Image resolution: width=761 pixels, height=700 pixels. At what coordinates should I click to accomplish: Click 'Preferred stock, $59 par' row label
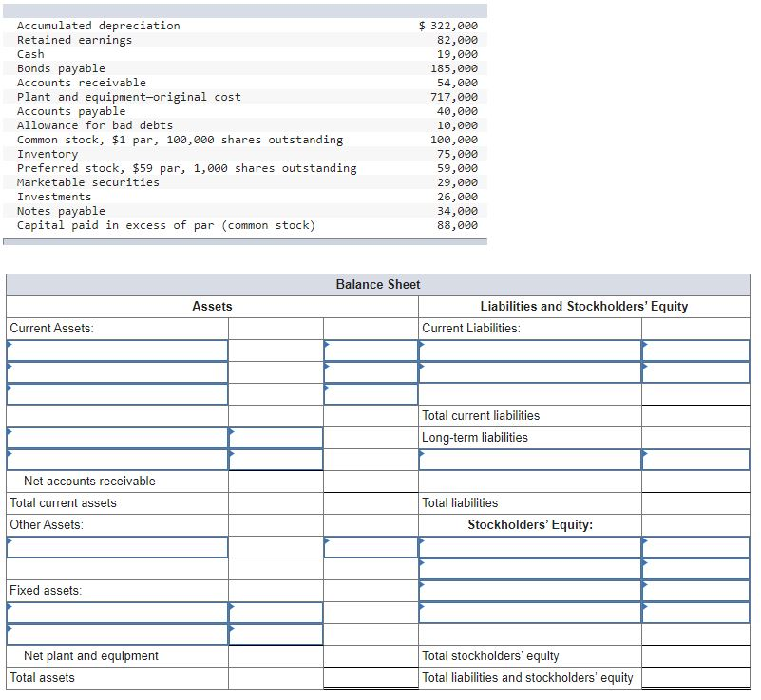tap(187, 168)
